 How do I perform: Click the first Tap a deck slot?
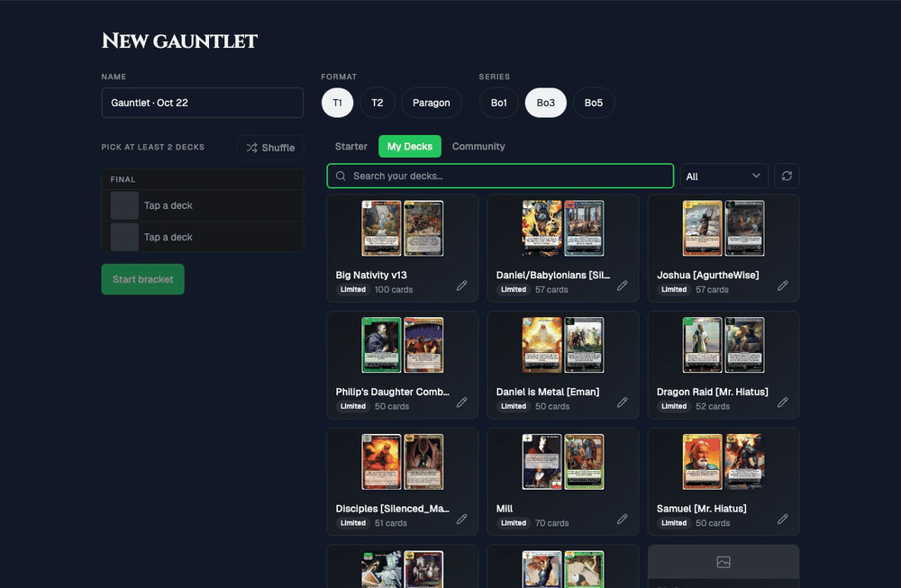tap(202, 205)
